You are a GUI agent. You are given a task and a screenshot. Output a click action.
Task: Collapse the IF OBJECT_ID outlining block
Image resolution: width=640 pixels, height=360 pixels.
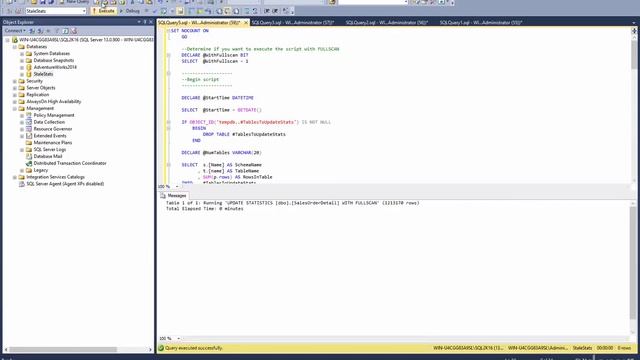click(169, 122)
